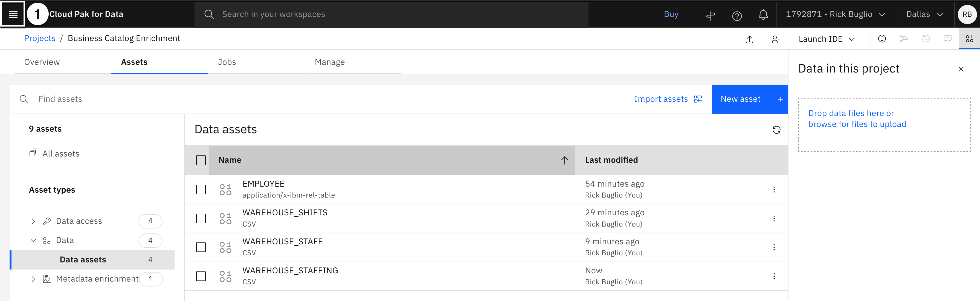Image resolution: width=980 pixels, height=301 pixels.
Task: Click the export project upload icon
Action: click(x=749, y=39)
